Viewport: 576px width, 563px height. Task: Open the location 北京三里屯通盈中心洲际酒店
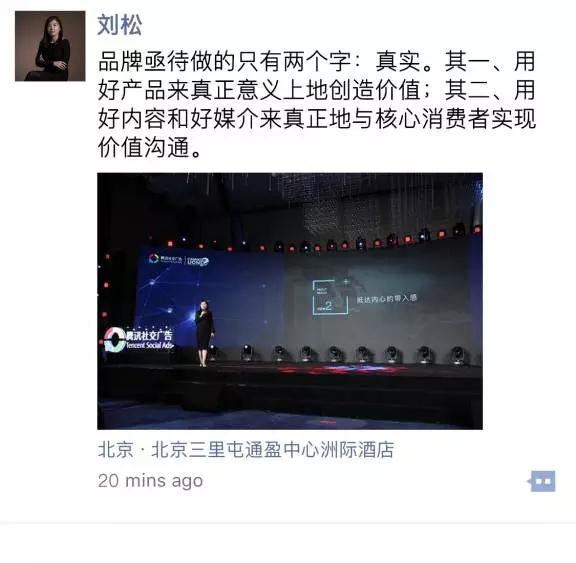coord(272,450)
